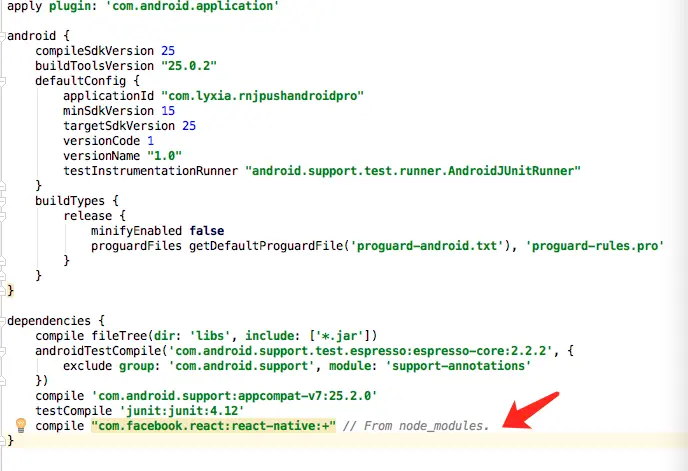This screenshot has height=471, width=688.
Task: Click the fileTree call in dependencies
Action: click(x=119, y=336)
